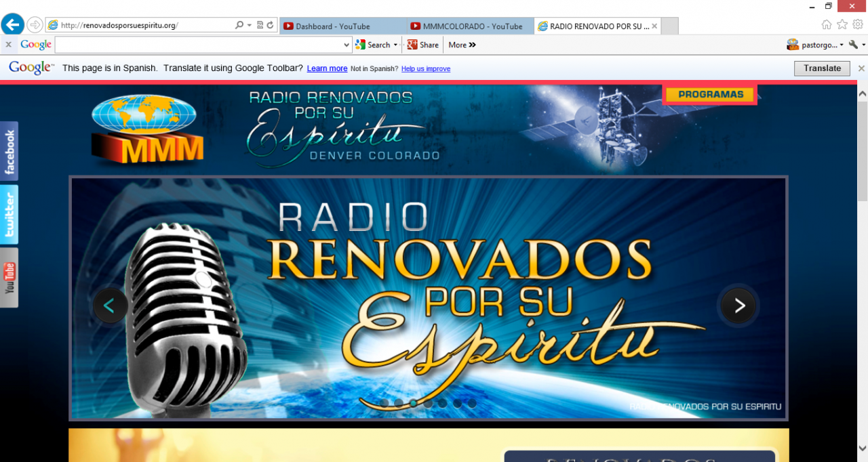Select the active third slide dot

click(413, 403)
